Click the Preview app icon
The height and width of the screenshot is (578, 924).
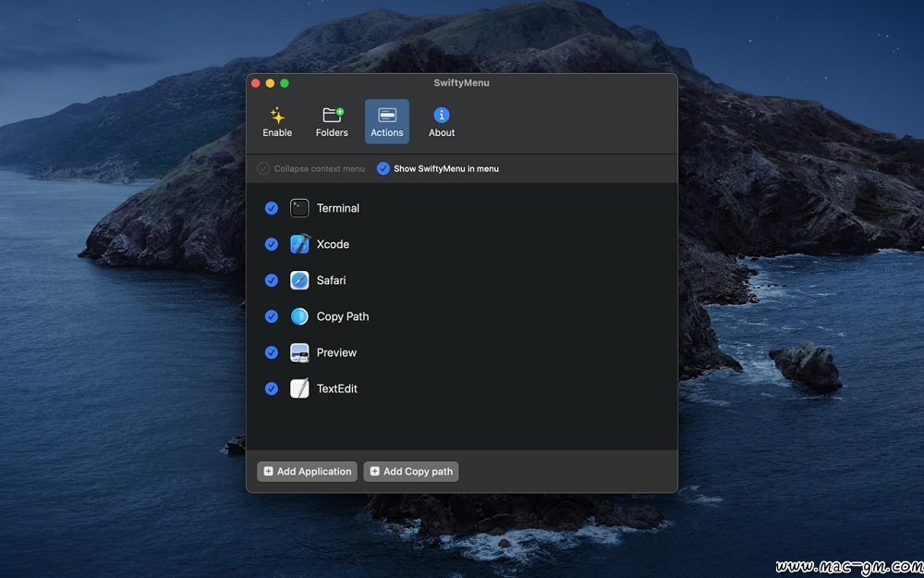pyautogui.click(x=299, y=352)
